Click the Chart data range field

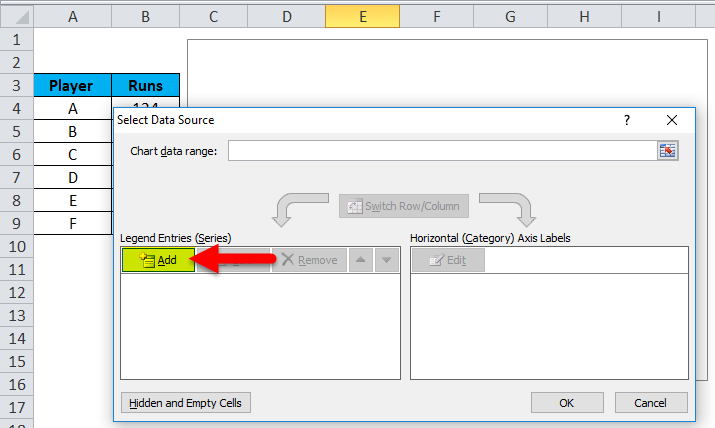pos(442,150)
